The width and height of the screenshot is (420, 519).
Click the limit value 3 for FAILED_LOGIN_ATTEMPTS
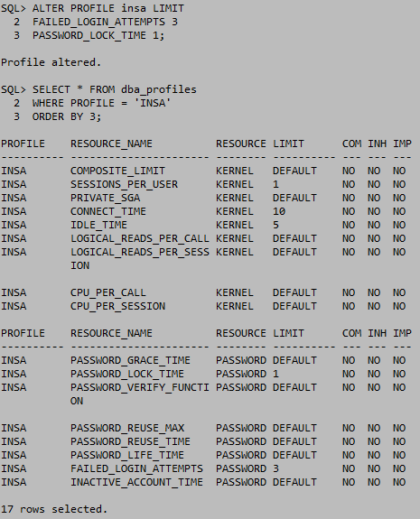[x=275, y=468]
